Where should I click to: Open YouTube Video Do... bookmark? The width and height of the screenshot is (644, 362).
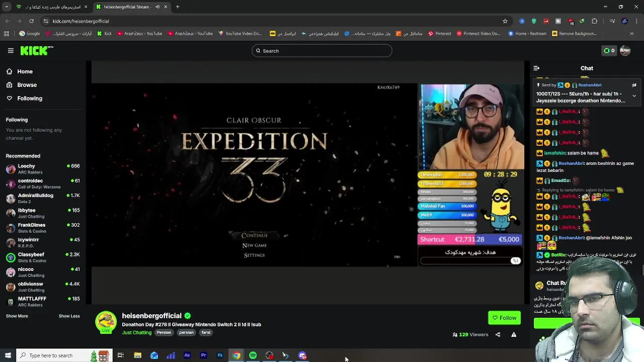[240, 34]
